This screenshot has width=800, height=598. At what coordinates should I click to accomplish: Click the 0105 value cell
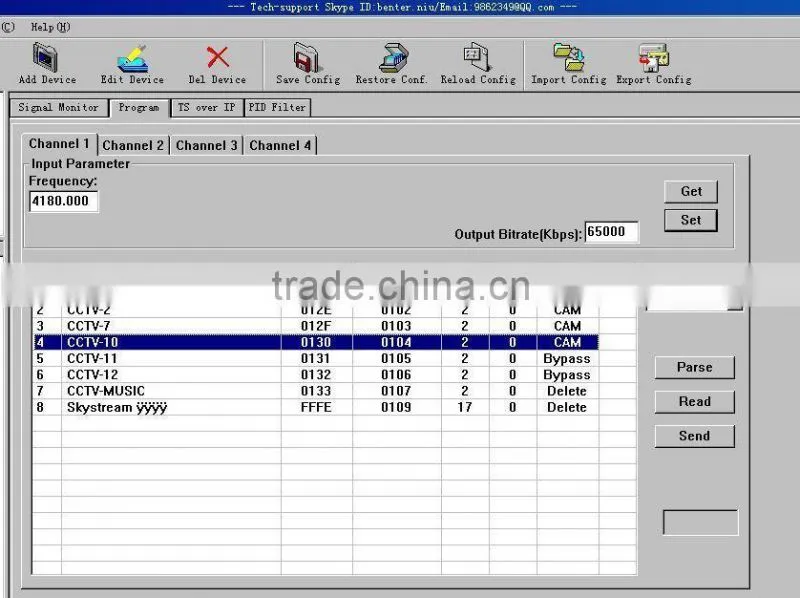(x=396, y=359)
